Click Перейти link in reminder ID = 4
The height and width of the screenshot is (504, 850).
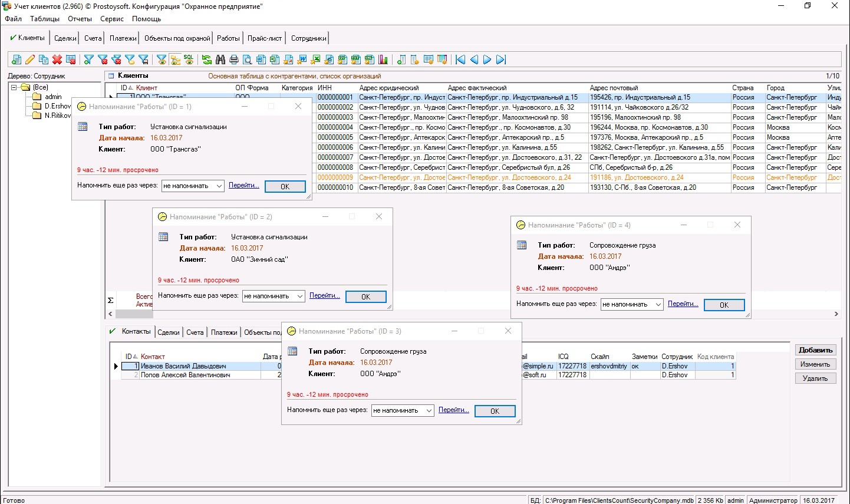[683, 304]
